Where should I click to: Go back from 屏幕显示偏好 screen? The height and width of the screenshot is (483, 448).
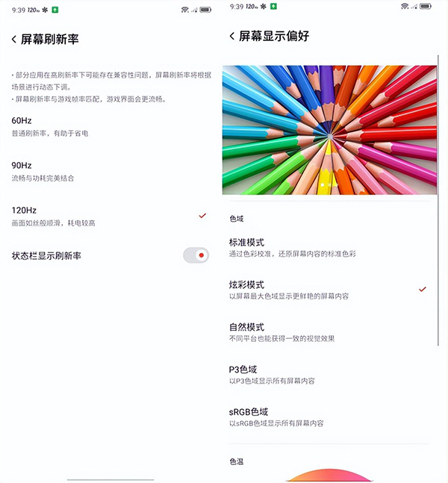[x=232, y=36]
